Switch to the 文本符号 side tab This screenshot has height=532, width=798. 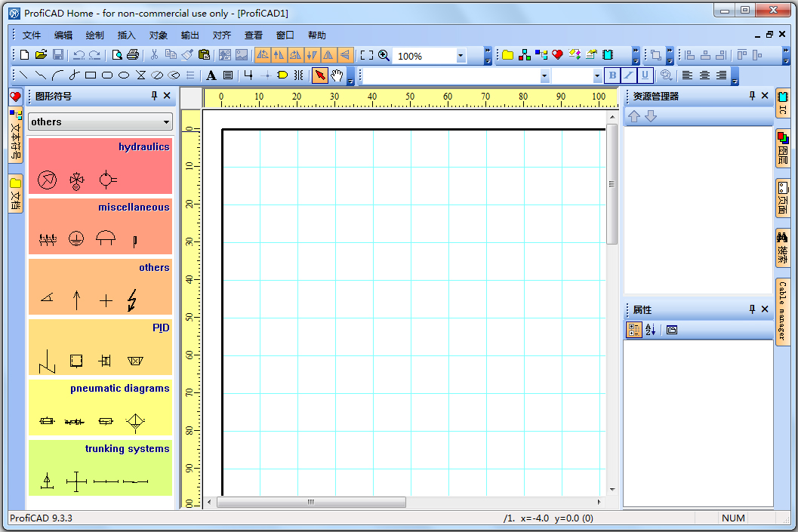[x=16, y=135]
